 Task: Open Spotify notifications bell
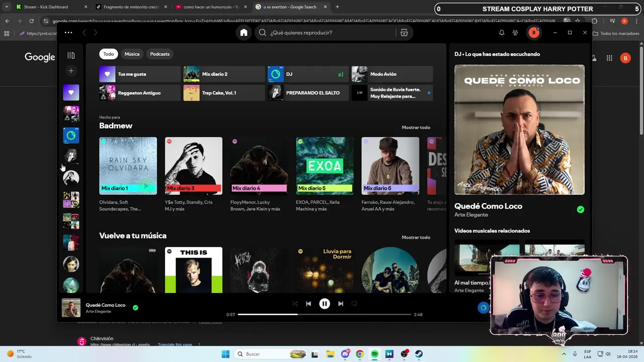point(502,33)
